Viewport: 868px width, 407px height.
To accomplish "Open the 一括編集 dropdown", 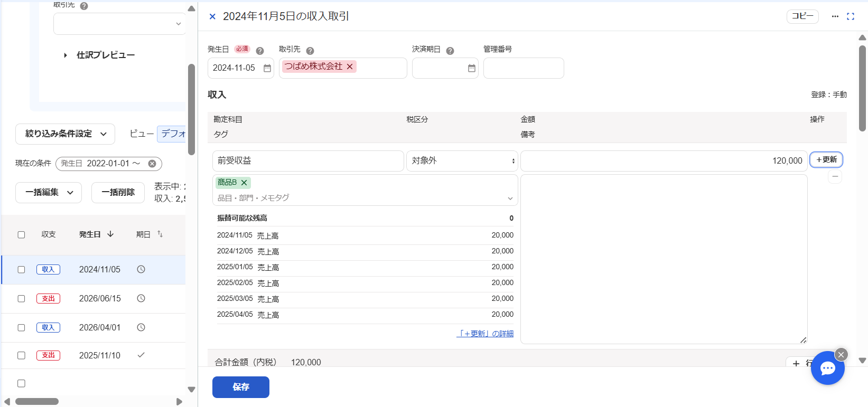I will (49, 193).
